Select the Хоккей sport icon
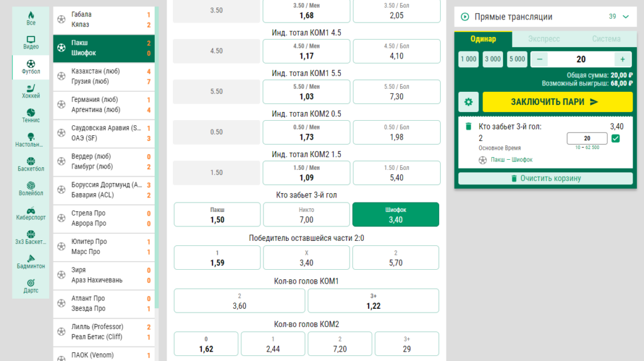The height and width of the screenshot is (361, 644). pyautogui.click(x=31, y=88)
